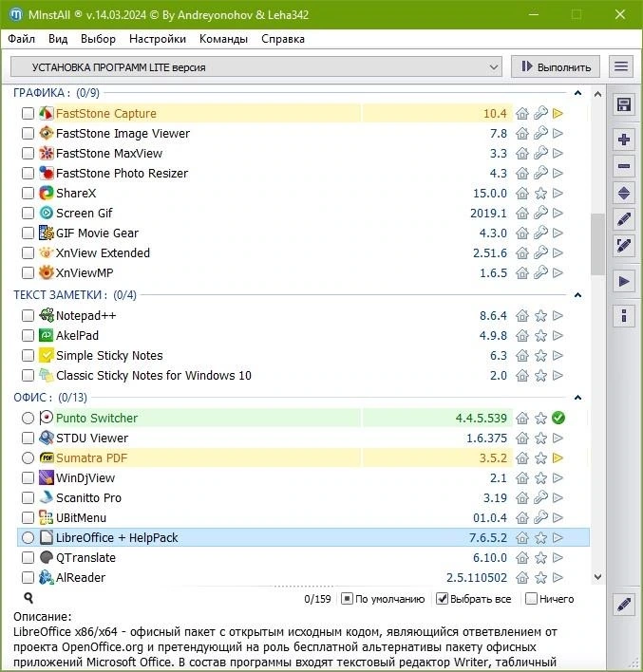Click the key icon for FastStone Image Viewer
The height and width of the screenshot is (672, 643).
[x=540, y=133]
